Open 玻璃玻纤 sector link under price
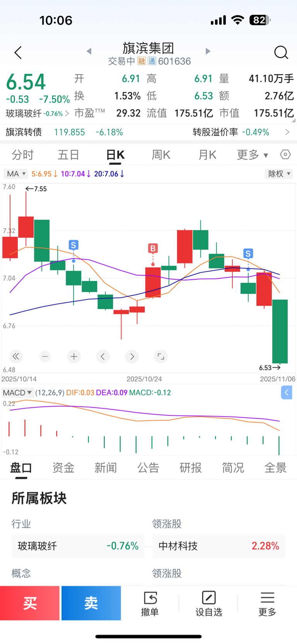Screen dimensions: 297x644 pyautogui.click(x=38, y=113)
